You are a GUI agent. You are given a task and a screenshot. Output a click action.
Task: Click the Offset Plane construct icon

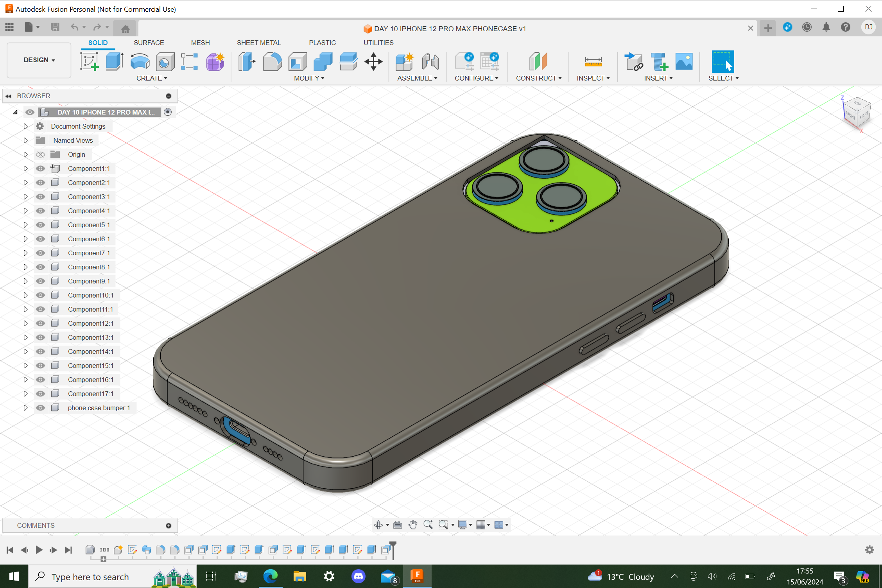point(538,62)
